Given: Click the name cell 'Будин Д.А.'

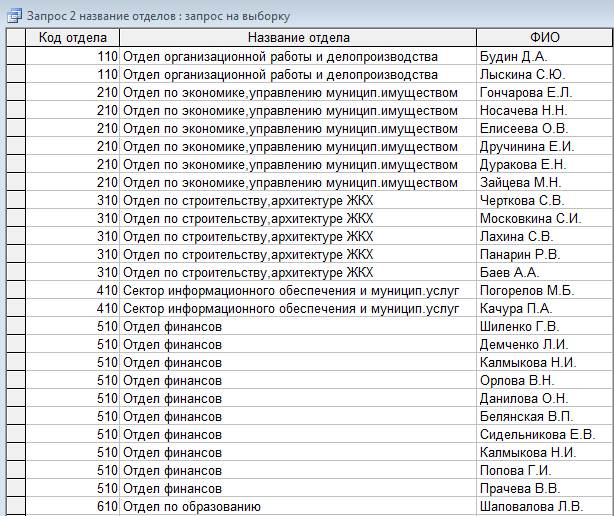Looking at the screenshot, I should point(545,56).
